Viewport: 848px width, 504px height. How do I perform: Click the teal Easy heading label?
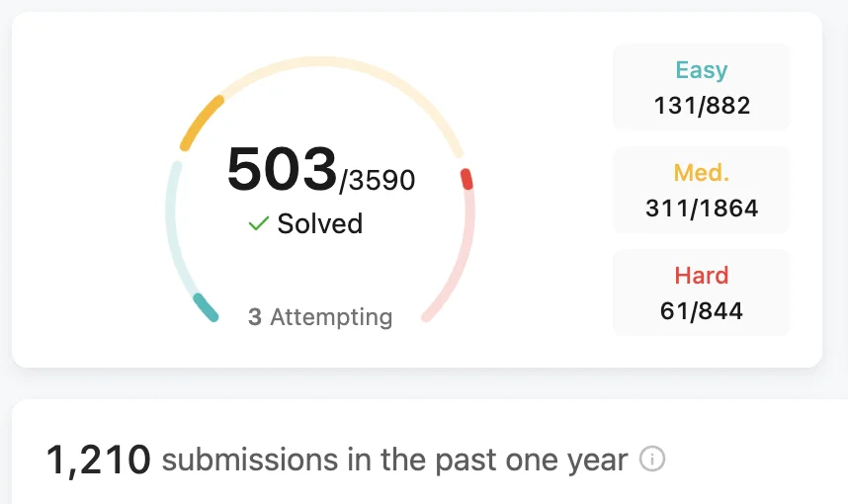coord(702,70)
